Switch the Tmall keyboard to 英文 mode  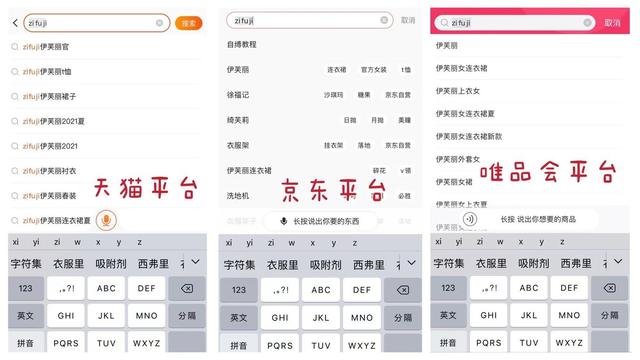point(25,316)
